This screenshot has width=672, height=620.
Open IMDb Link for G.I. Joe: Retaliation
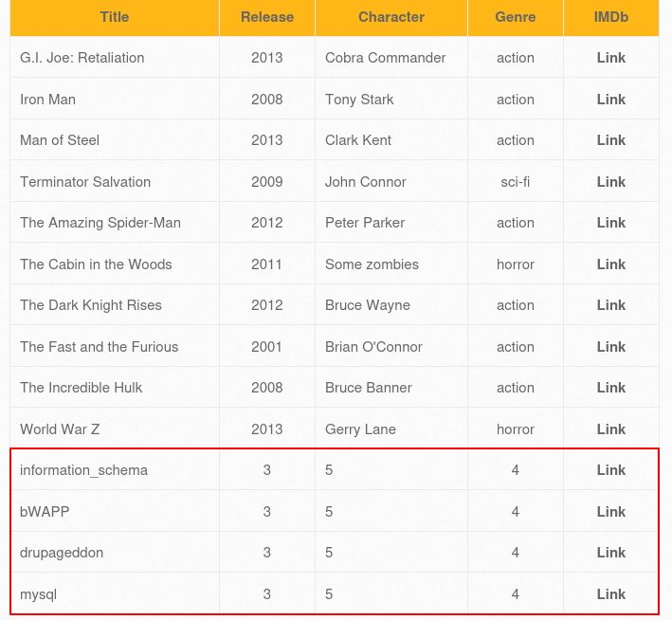(610, 58)
